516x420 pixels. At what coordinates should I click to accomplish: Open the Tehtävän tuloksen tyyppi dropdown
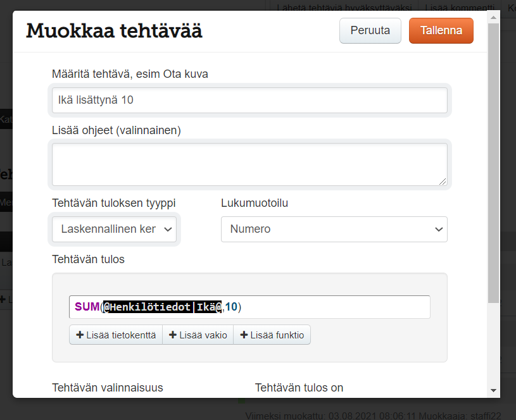pos(115,229)
